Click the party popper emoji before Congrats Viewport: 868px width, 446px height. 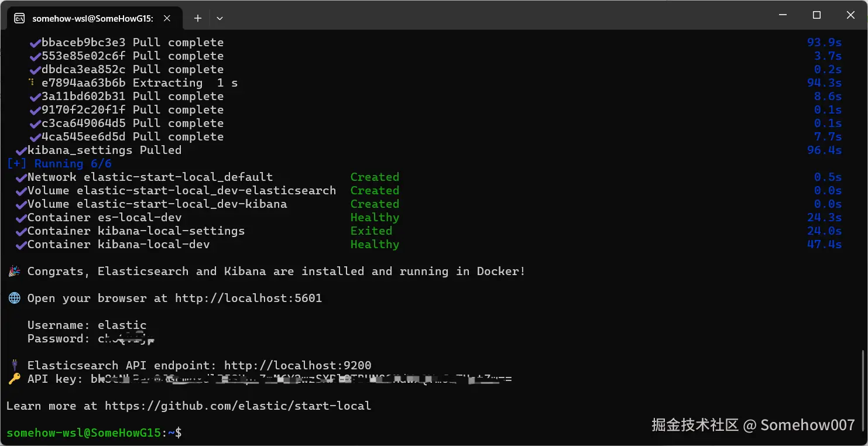click(x=14, y=271)
